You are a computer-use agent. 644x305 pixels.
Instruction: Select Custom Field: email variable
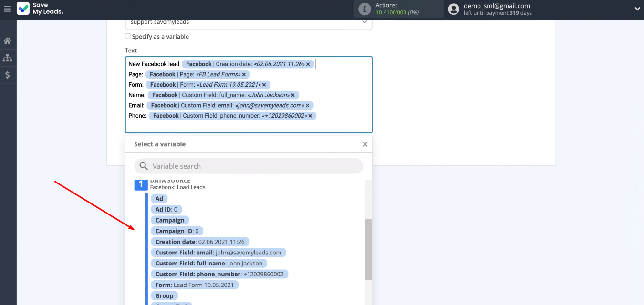coord(218,253)
